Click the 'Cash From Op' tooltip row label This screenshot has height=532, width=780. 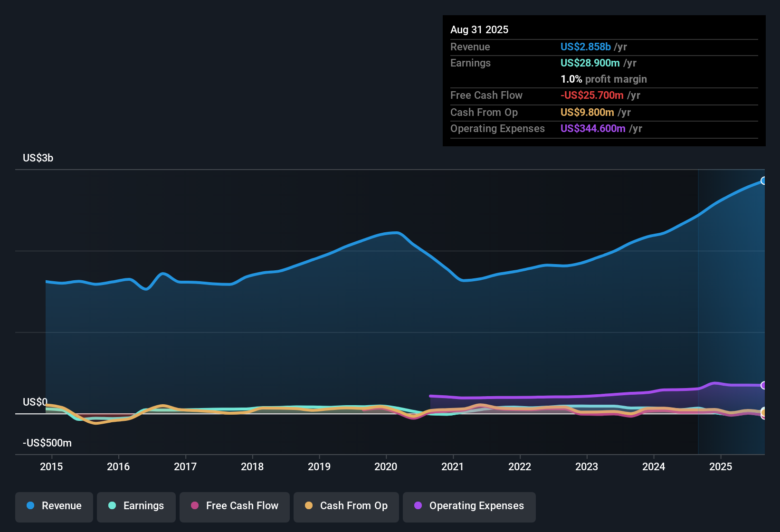pyautogui.click(x=484, y=112)
